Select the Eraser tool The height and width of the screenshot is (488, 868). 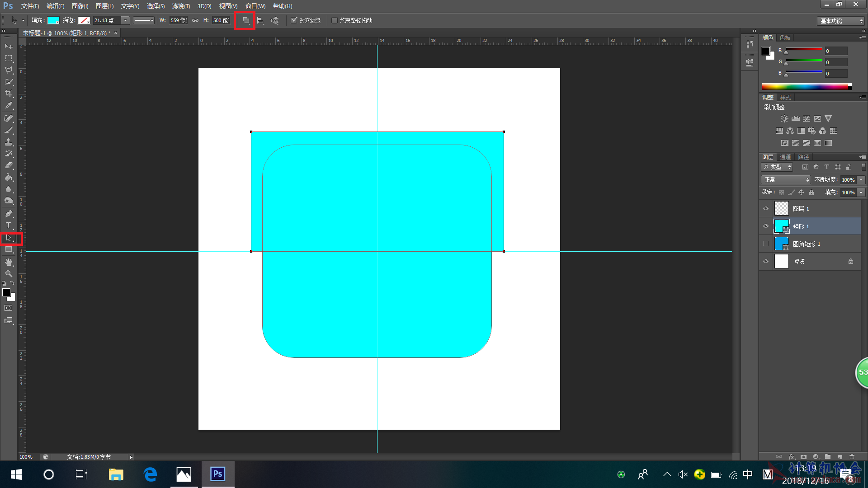pos(9,165)
